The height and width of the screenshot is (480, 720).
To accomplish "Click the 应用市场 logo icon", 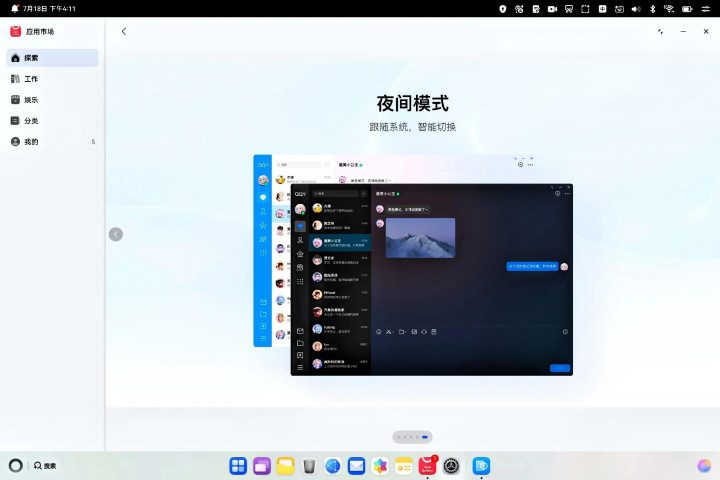I will (x=15, y=31).
